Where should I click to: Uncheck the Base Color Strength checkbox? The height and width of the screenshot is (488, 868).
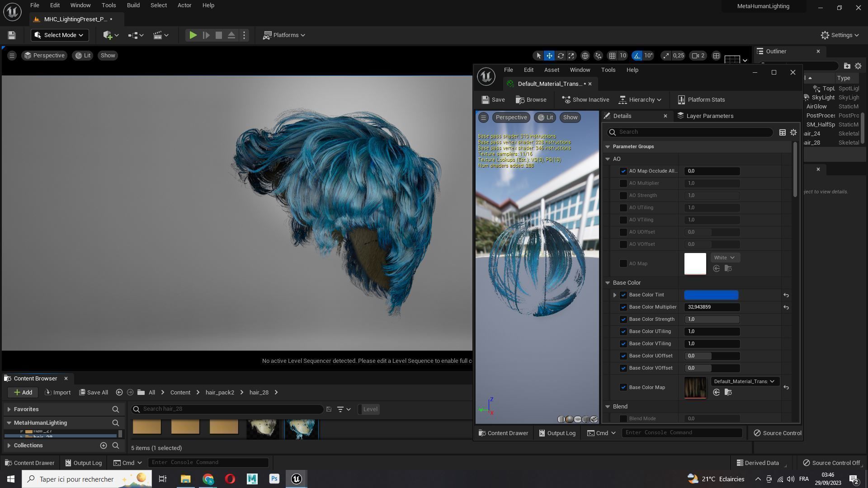[623, 319]
